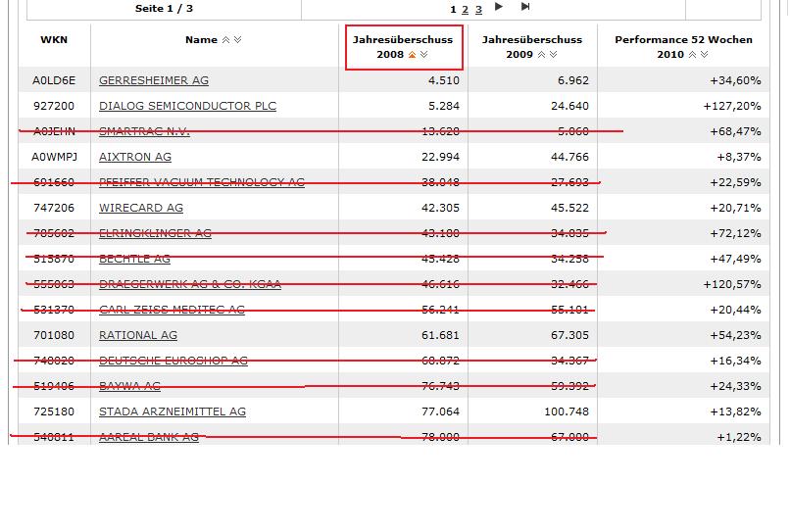Click performance value +34,60%
The height and width of the screenshot is (532, 791).
(x=735, y=80)
